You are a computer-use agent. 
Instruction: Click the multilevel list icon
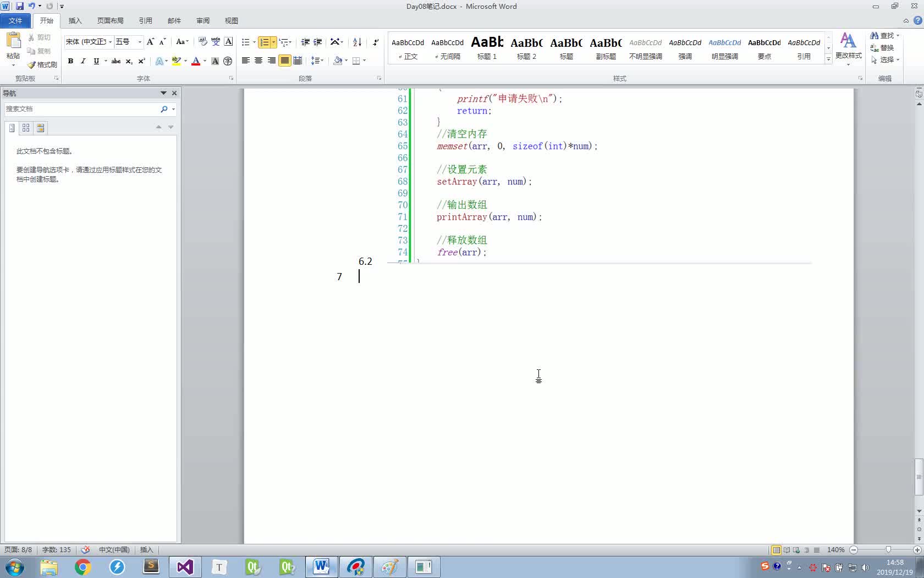coord(283,42)
